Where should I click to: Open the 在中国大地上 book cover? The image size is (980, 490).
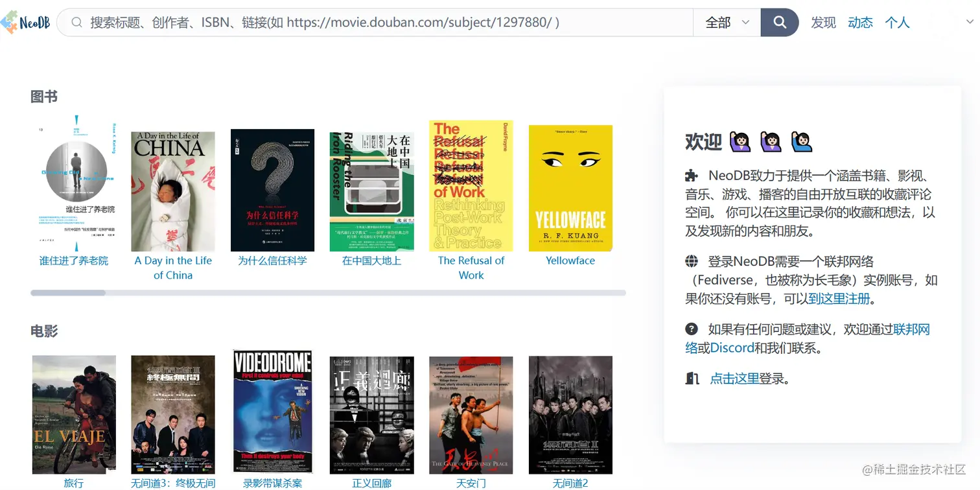tap(371, 191)
